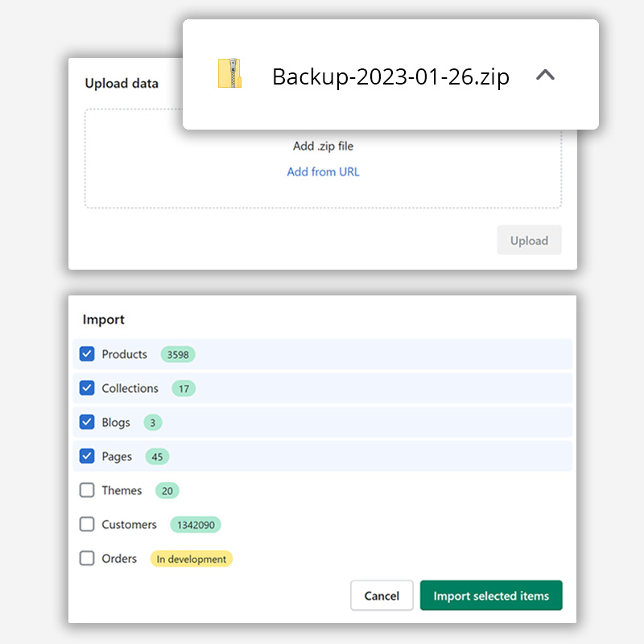
Task: Collapse the Backup-2023-01-26.zip notification panel
Action: click(546, 74)
